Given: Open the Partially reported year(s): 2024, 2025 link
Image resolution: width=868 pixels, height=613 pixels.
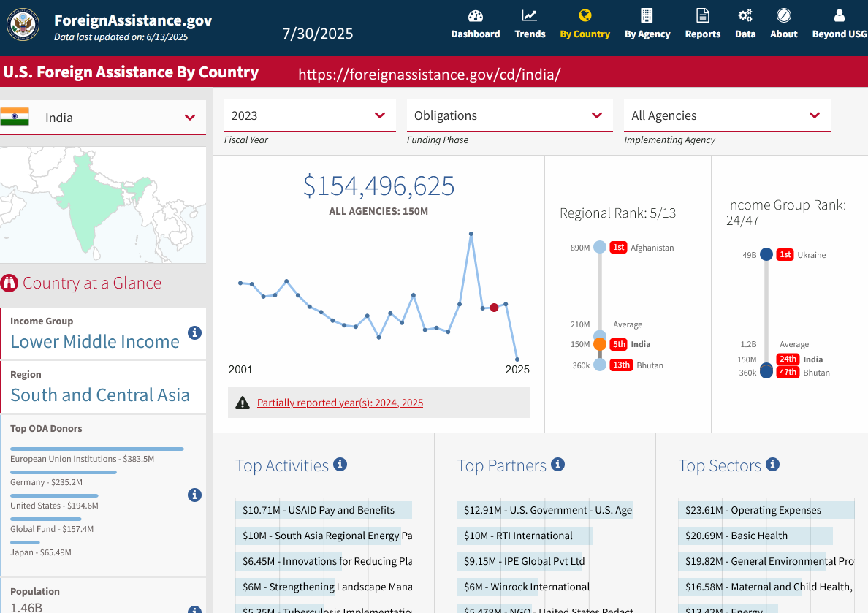Looking at the screenshot, I should [x=340, y=403].
